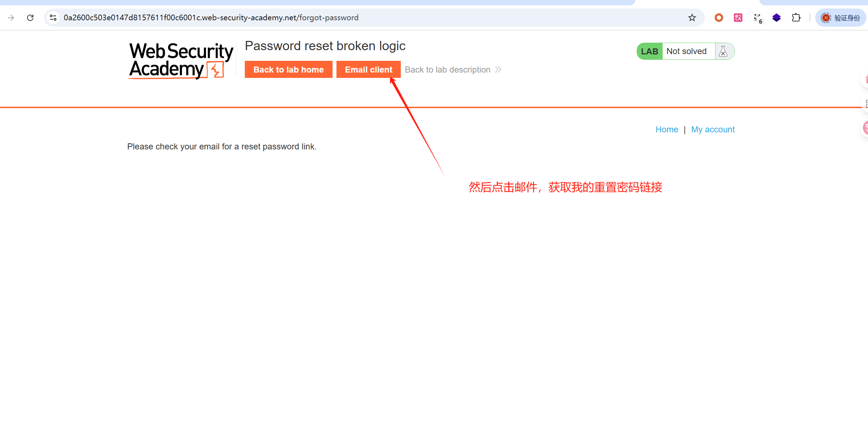The width and height of the screenshot is (868, 424).
Task: Open the Back to lab description link
Action: [448, 70]
